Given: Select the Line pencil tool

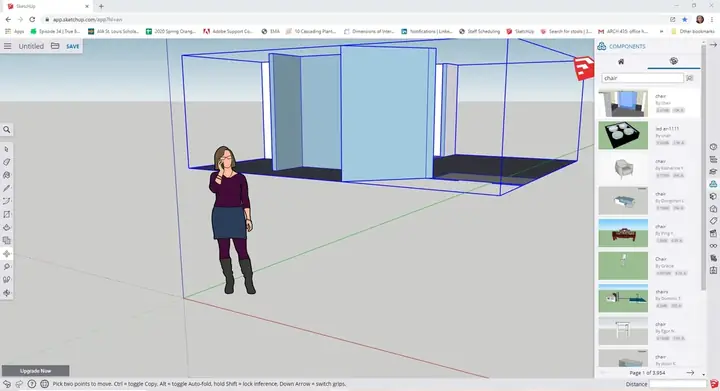Looking at the screenshot, I should click(7, 188).
